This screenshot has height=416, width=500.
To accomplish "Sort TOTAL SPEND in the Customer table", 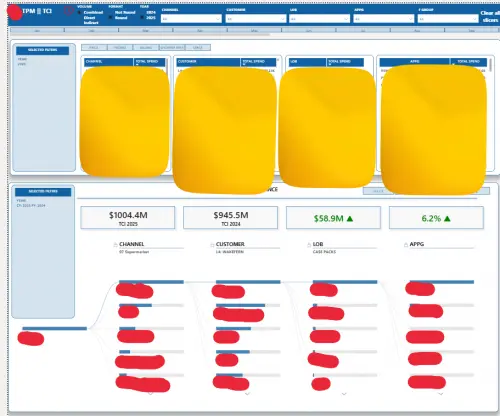I will [x=258, y=62].
